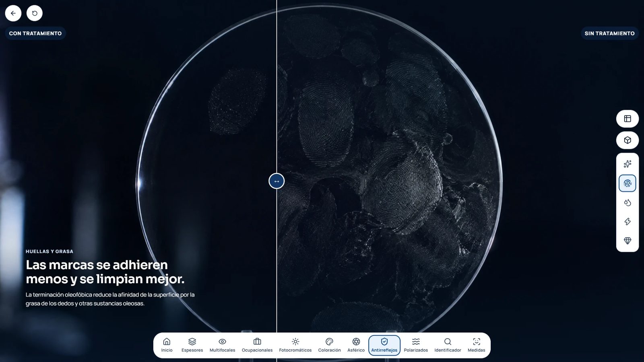Select the fingerprint treatment icon

click(x=627, y=183)
